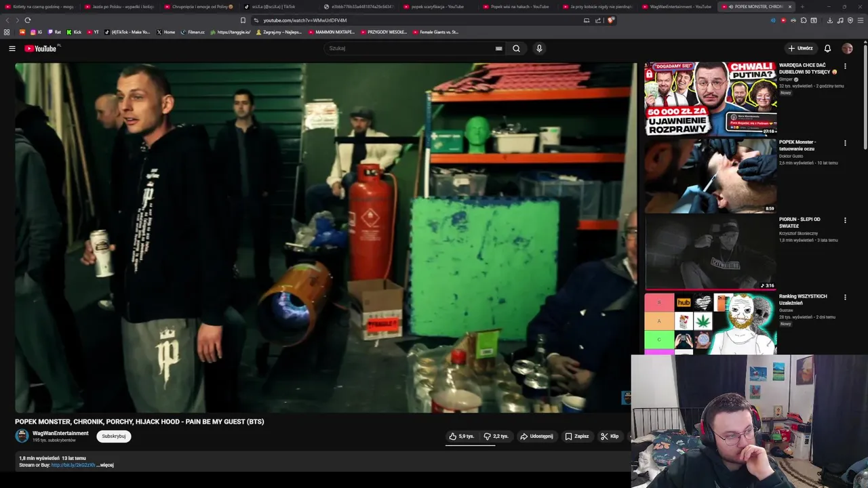Click the title PIORUN - ŚLEPI OD ŚWIATEŁ
868x488 pixels.
[x=800, y=222]
